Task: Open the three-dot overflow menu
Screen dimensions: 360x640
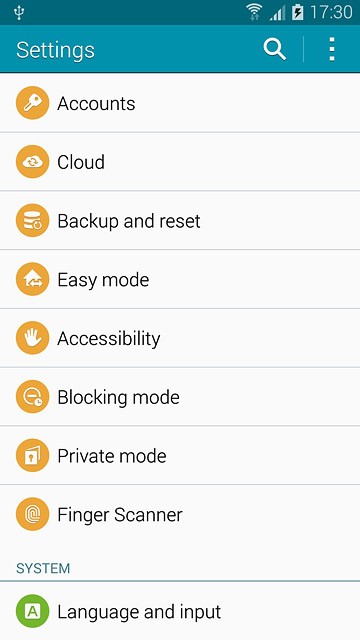Action: coord(332,49)
